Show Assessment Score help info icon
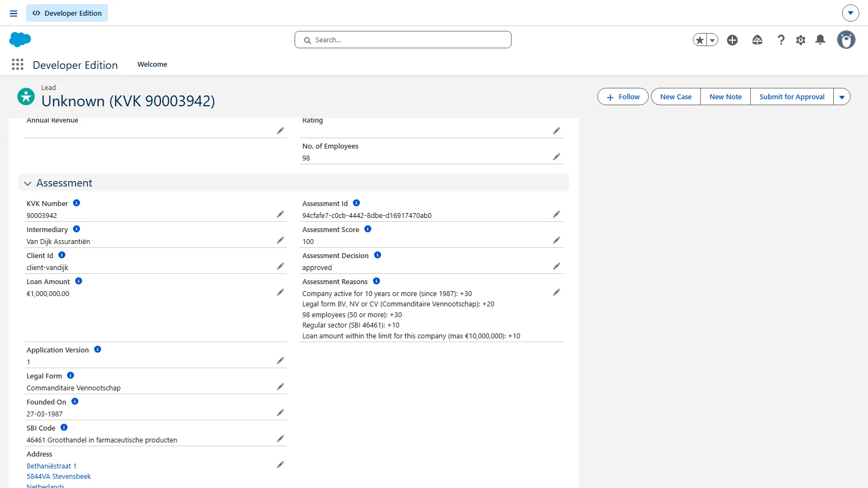 tap(368, 229)
